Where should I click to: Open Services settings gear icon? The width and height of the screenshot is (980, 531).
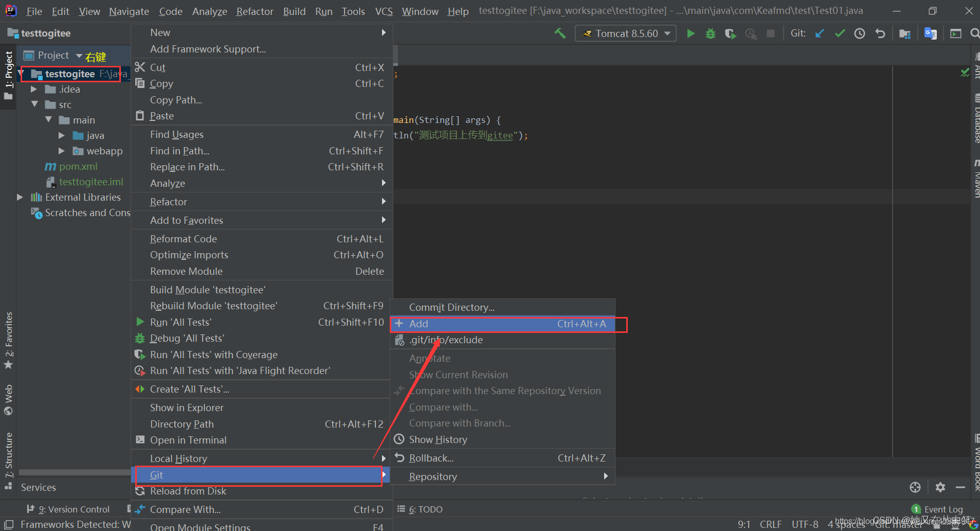[x=940, y=487]
